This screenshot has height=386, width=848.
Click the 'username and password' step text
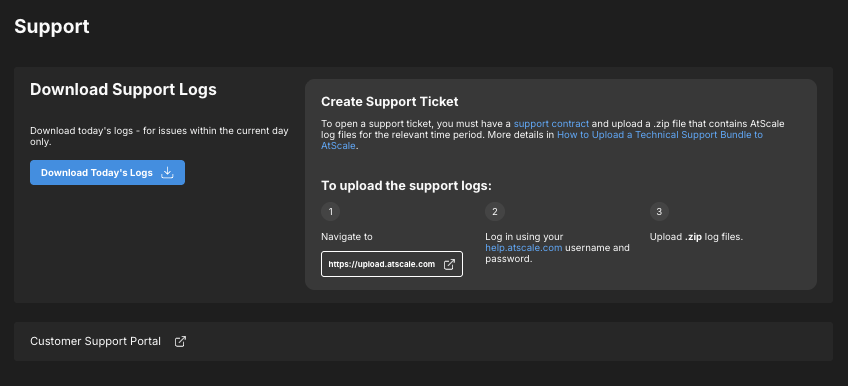pyautogui.click(x=558, y=253)
